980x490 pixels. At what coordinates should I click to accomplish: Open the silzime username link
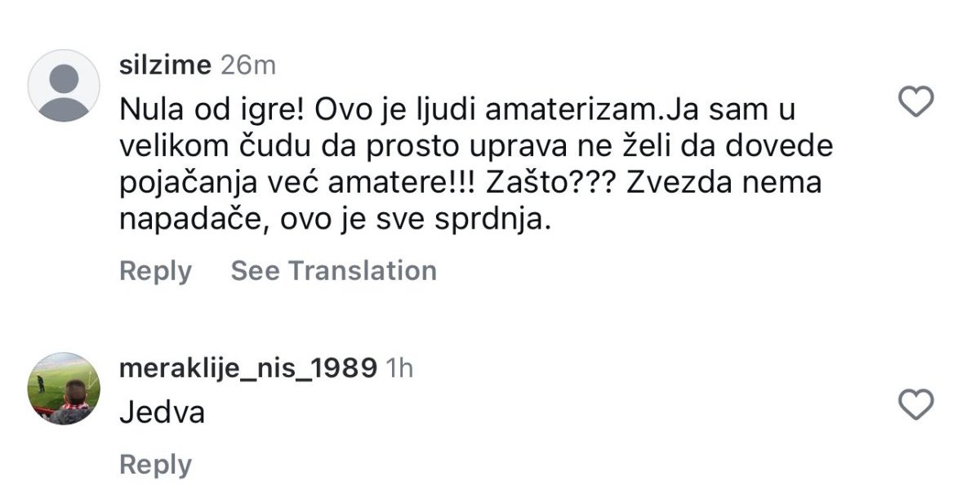tap(166, 66)
